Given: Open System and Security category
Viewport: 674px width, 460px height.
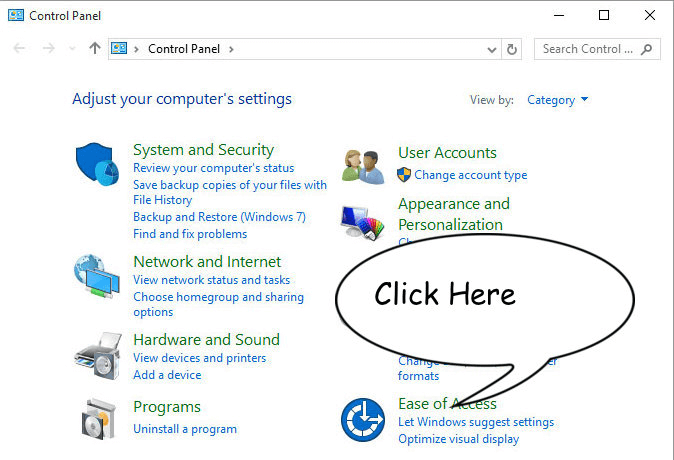Looking at the screenshot, I should coord(203,150).
